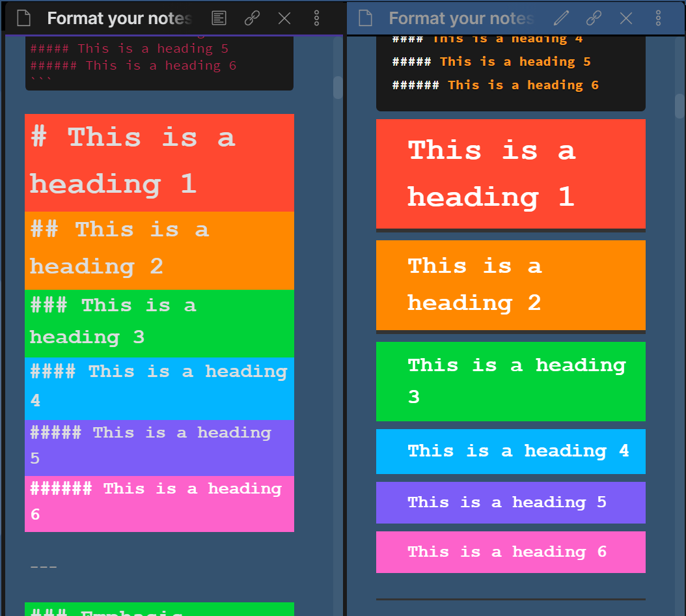Image resolution: width=686 pixels, height=616 pixels.
Task: Click the file icon in left pane header
Action: 23,18
